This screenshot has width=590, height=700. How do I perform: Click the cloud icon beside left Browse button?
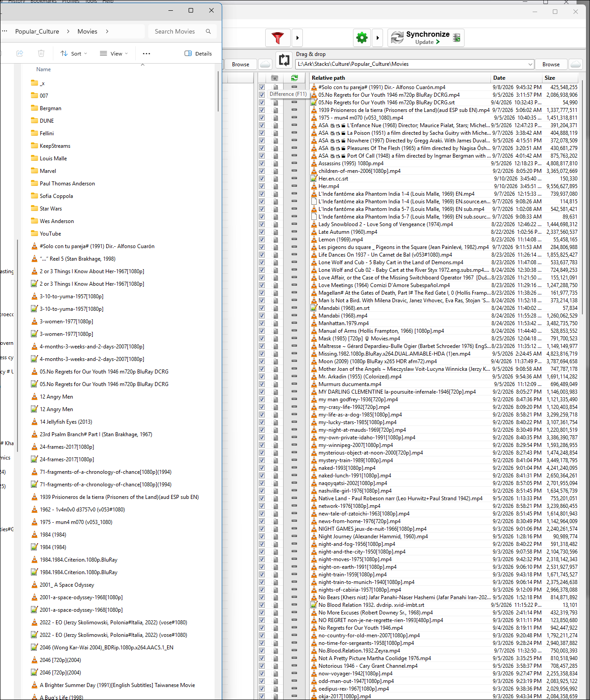266,64
